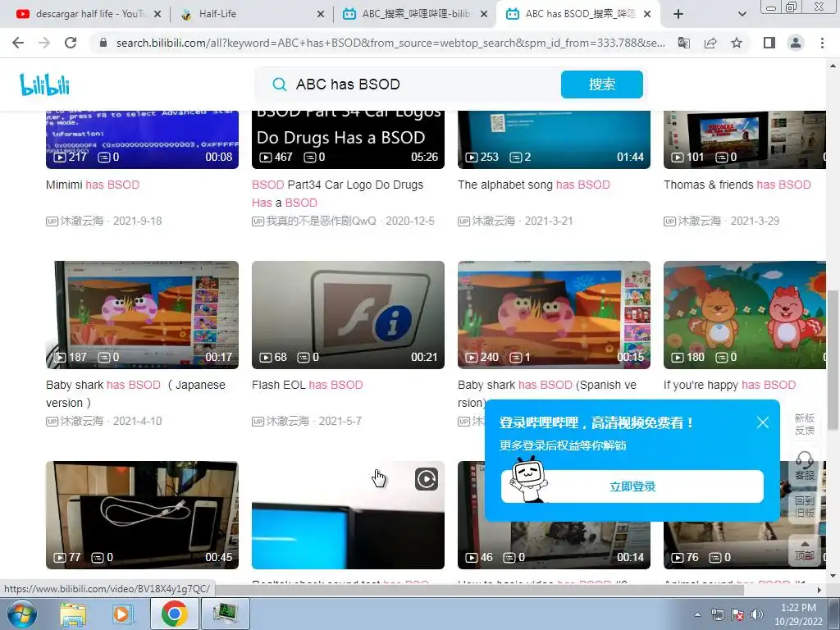This screenshot has height=630, width=840.
Task: Click 顶部 back to top button
Action: pos(805,550)
